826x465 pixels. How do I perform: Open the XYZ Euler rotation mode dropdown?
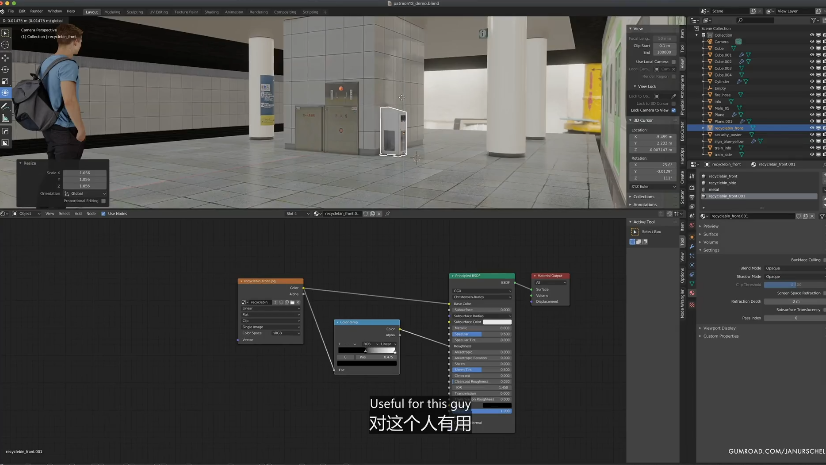[x=653, y=186]
